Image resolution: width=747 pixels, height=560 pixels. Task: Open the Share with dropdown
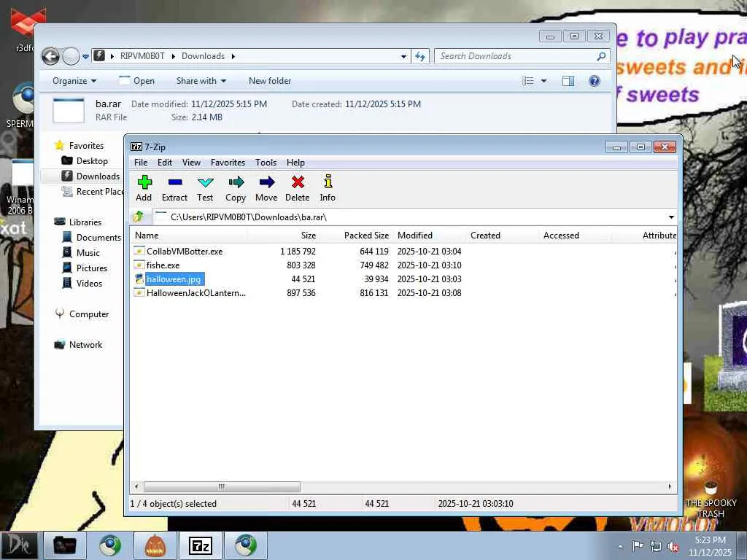201,81
